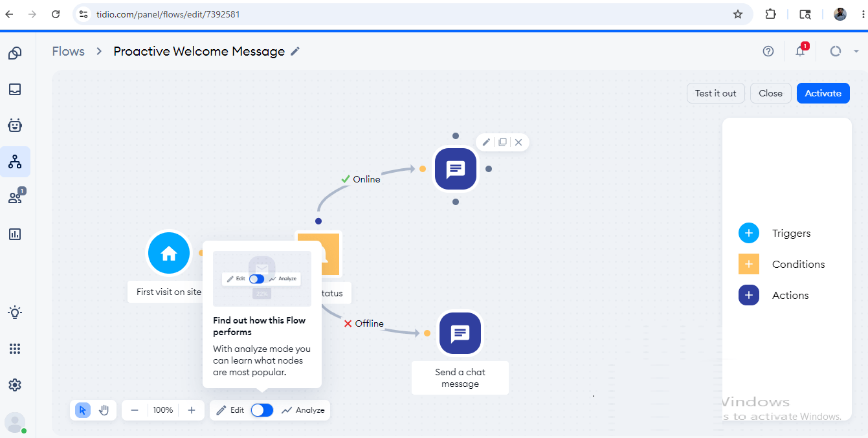868x438 pixels.
Task: Click the address bar URL field
Action: pyautogui.click(x=413, y=14)
